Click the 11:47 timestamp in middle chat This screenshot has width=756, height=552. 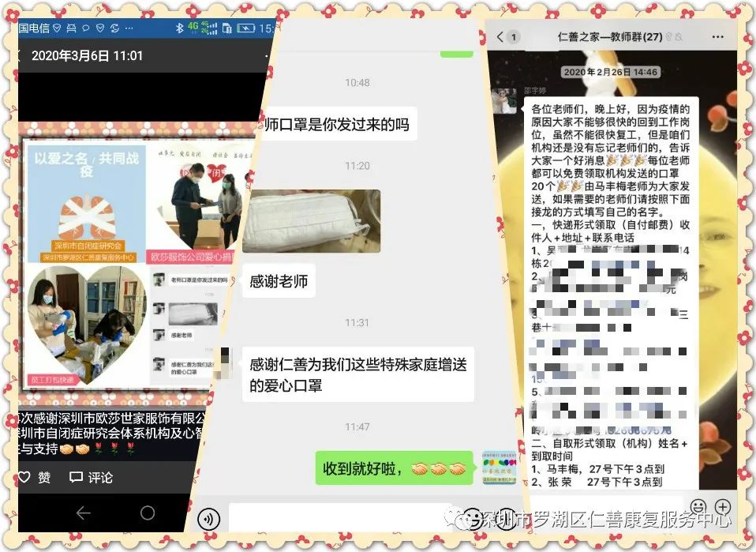[x=357, y=427]
